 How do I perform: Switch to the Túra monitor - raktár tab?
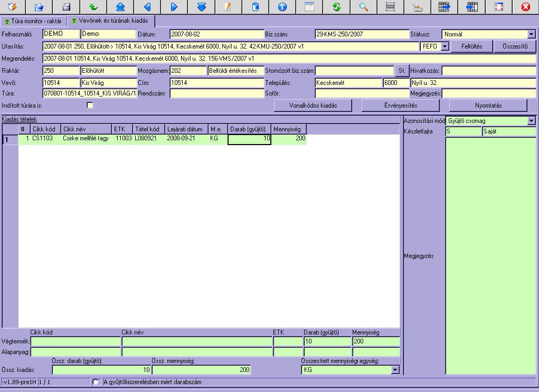[x=33, y=22]
